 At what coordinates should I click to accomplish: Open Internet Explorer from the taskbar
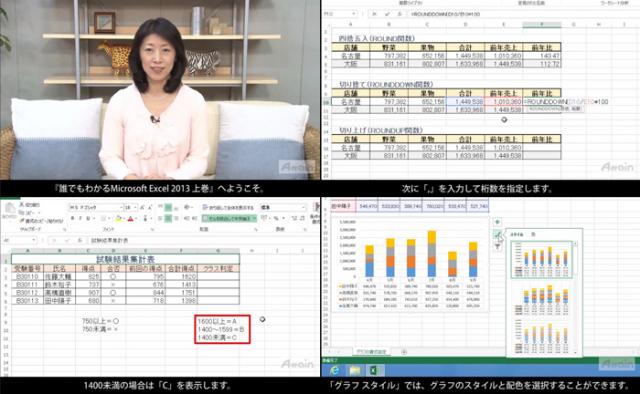pos(335,370)
